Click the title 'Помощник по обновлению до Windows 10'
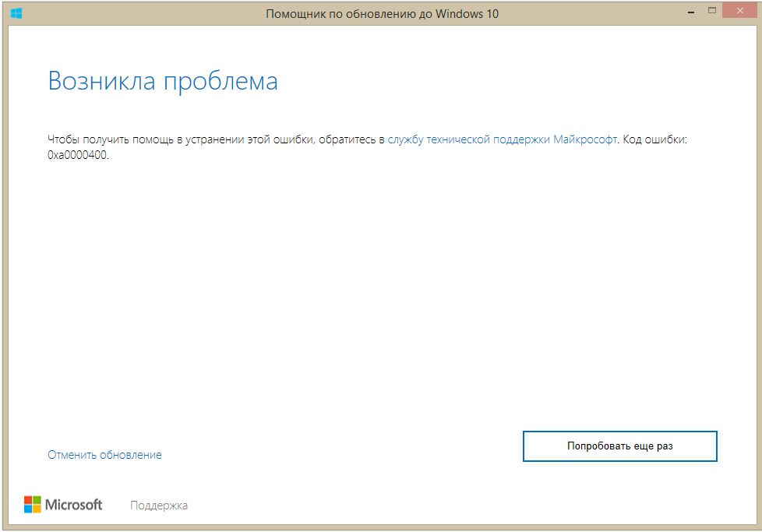The width and height of the screenshot is (762, 532). [x=382, y=13]
